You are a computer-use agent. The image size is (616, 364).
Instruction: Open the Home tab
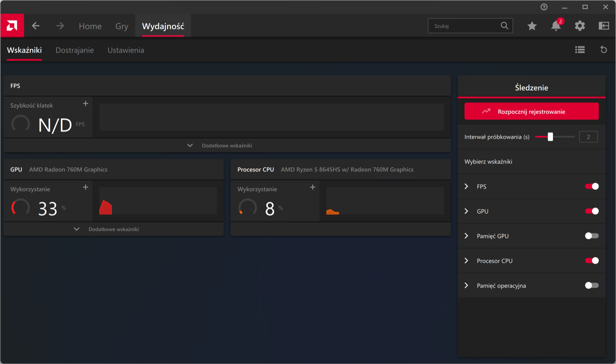click(90, 26)
